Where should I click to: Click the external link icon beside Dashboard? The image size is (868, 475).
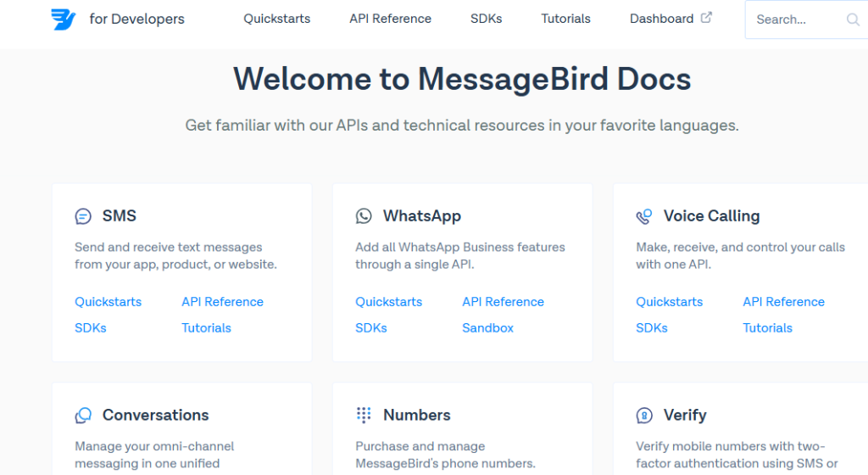(706, 18)
